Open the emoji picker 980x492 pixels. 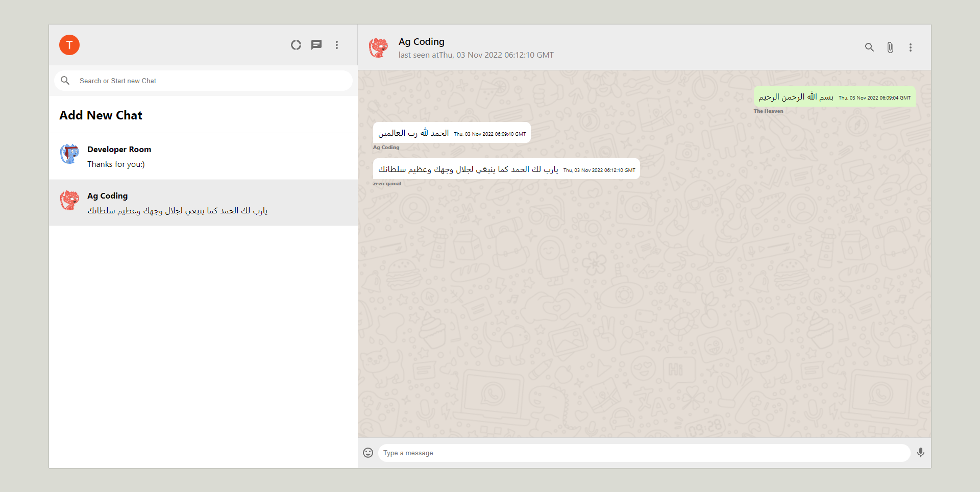(x=368, y=453)
